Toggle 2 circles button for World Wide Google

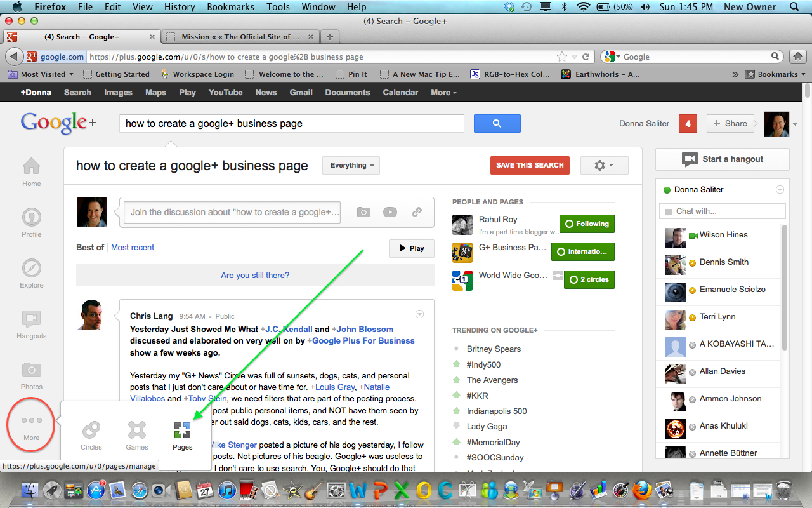click(x=589, y=279)
